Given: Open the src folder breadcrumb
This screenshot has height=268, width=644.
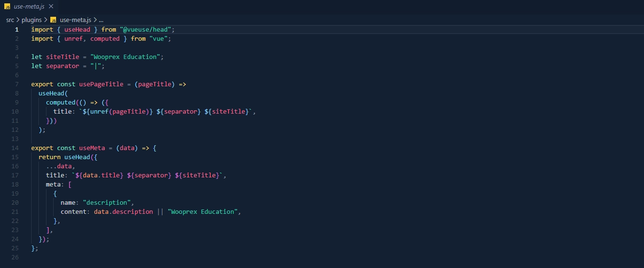Looking at the screenshot, I should click(x=10, y=20).
